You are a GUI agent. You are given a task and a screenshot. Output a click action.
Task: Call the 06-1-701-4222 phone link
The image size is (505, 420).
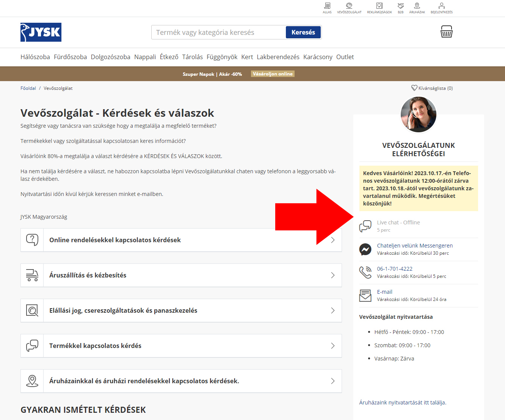point(394,269)
